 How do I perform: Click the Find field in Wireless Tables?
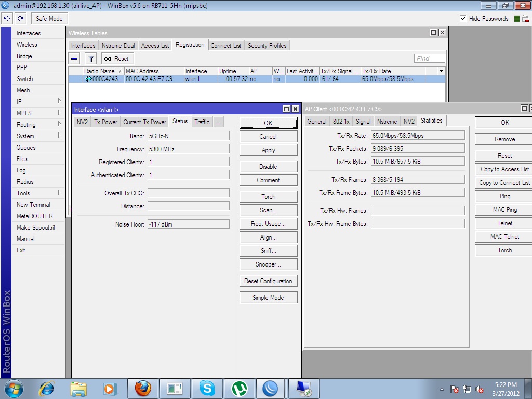click(x=429, y=58)
